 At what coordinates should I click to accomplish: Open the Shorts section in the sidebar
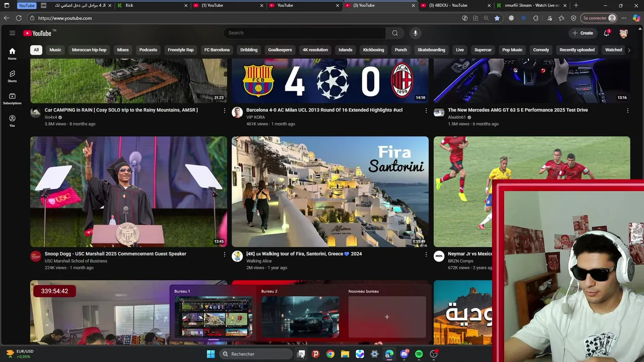coord(12,76)
